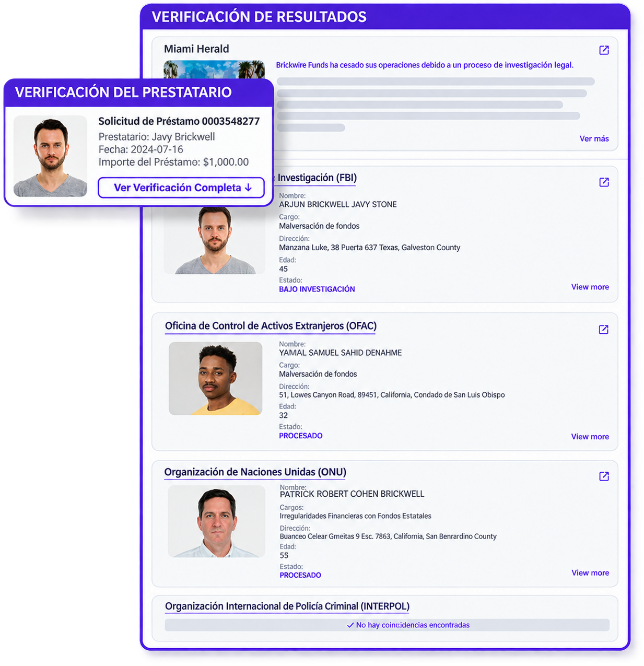This screenshot has height=666, width=644.
Task: Click View more in FBI card
Action: pos(590,287)
